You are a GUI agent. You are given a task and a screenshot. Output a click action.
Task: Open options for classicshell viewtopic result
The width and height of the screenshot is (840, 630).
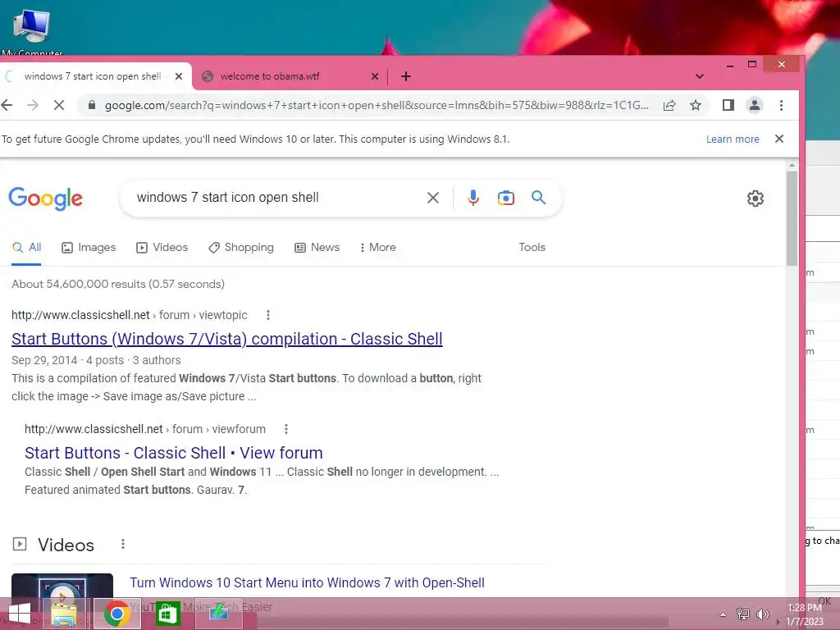(268, 316)
